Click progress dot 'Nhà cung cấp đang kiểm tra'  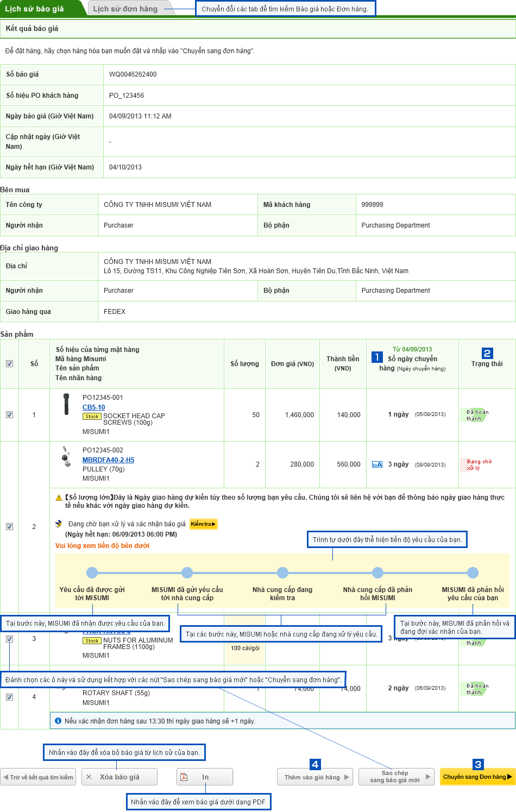282,572
